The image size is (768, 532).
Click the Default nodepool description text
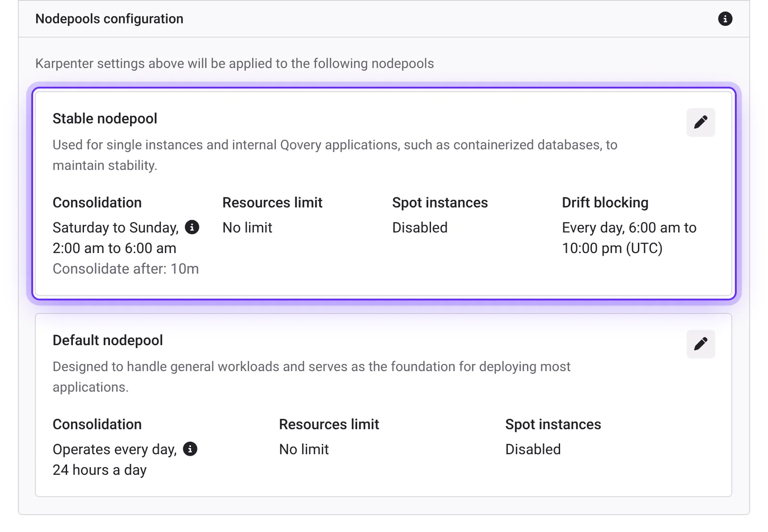click(312, 377)
